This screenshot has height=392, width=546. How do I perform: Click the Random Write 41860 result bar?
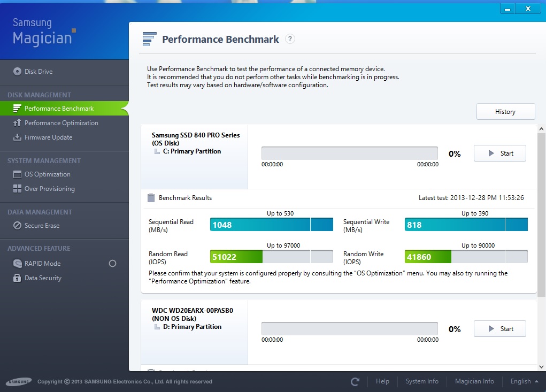[466, 257]
